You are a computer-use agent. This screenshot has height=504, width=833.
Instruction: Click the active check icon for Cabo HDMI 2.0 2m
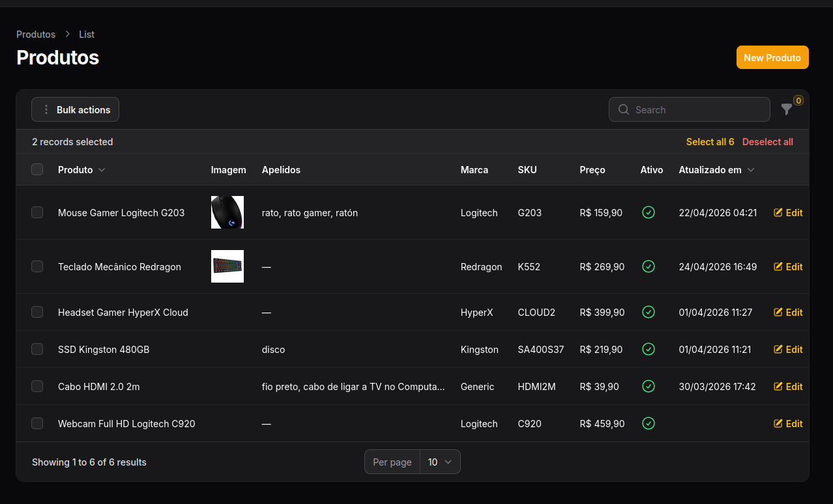[649, 386]
